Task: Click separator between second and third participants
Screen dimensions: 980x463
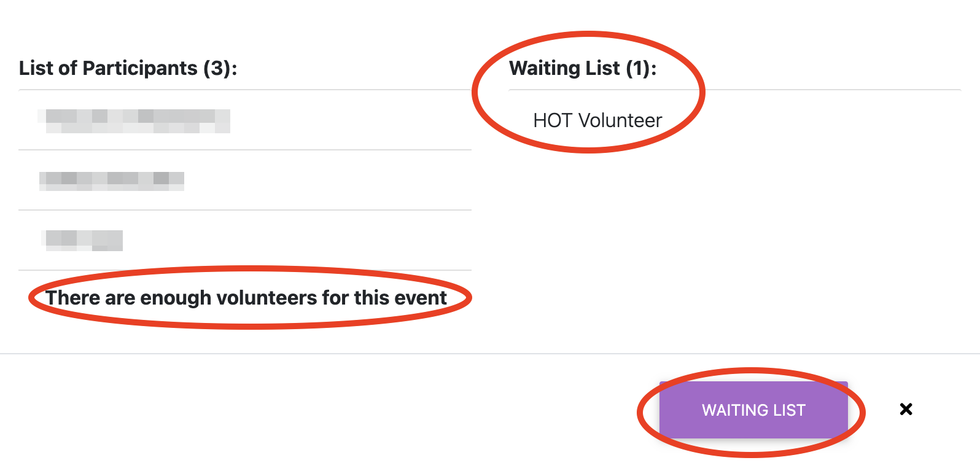Action: pos(244,210)
